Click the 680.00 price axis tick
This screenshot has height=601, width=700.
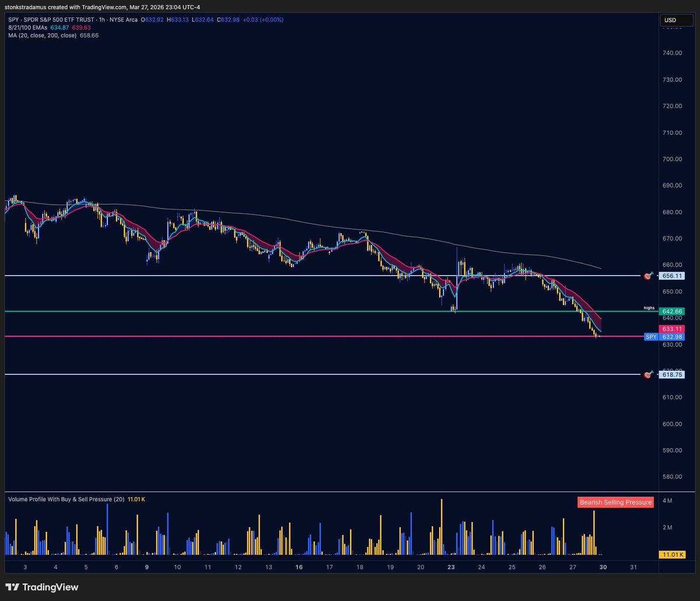672,212
